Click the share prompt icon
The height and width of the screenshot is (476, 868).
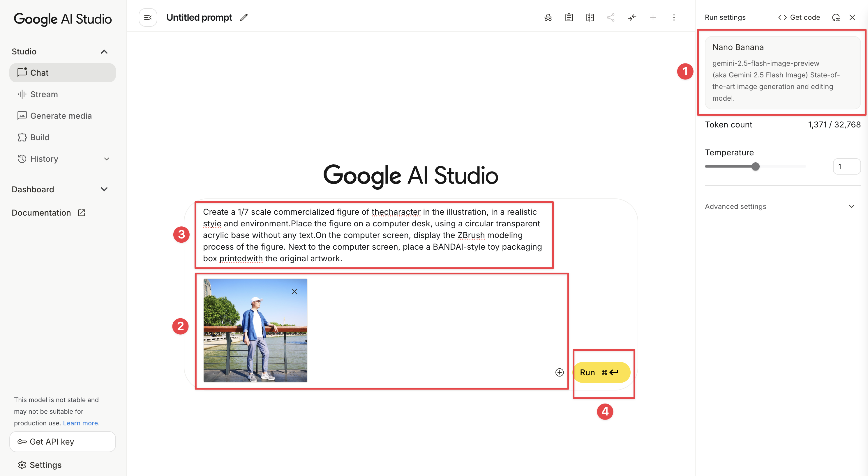tap(611, 17)
